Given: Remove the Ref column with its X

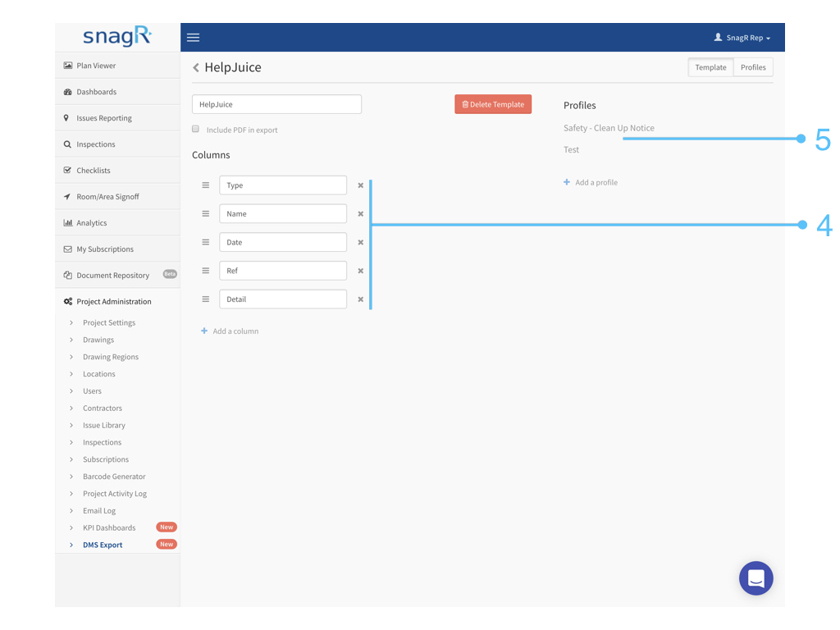Looking at the screenshot, I should (361, 271).
